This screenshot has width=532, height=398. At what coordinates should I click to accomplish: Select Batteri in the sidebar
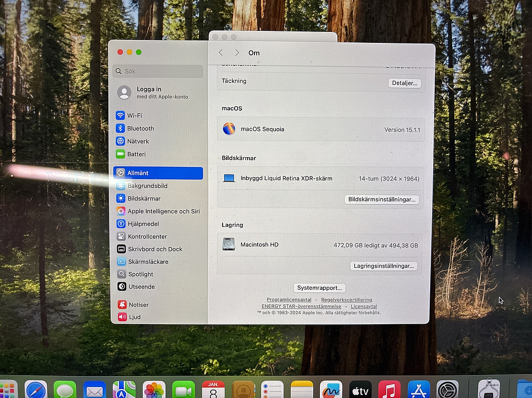pyautogui.click(x=136, y=154)
